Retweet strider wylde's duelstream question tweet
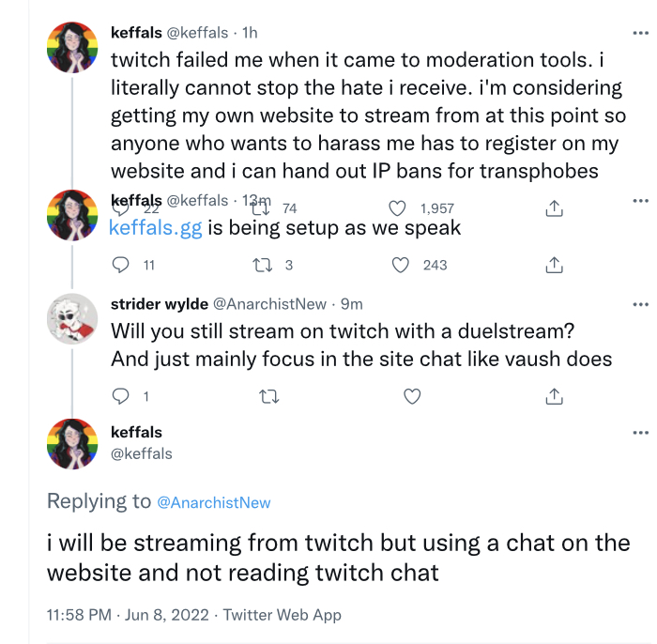Image resolution: width=657 pixels, height=644 pixels. click(x=268, y=396)
